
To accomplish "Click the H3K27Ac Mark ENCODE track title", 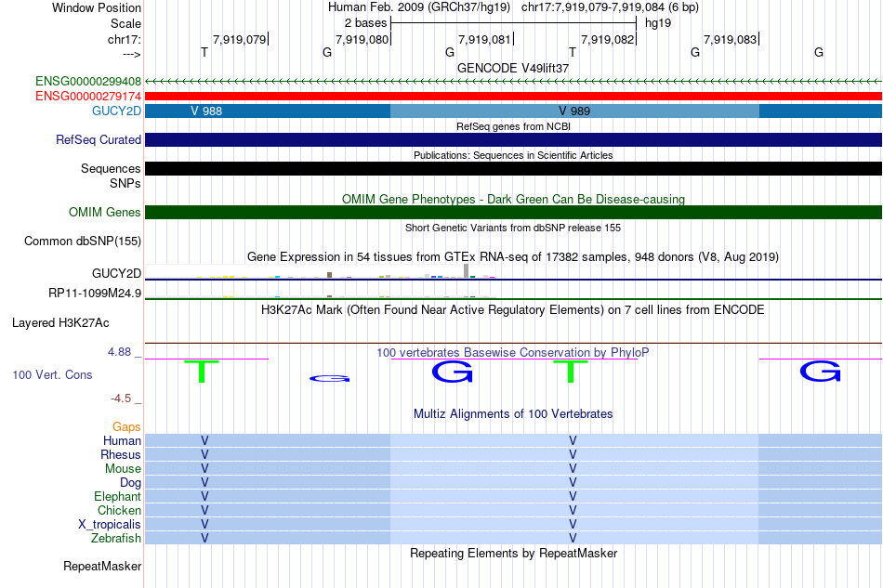I will (x=513, y=310).
